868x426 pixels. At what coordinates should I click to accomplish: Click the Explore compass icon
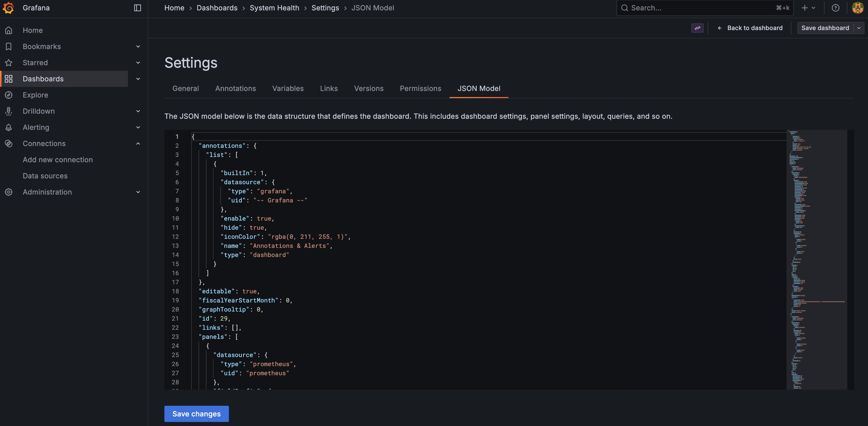click(x=9, y=95)
